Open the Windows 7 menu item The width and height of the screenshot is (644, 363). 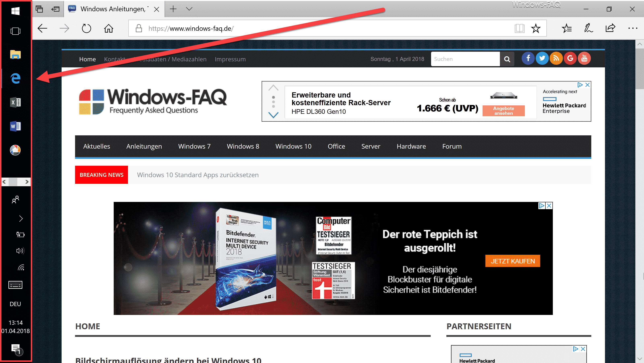194,146
